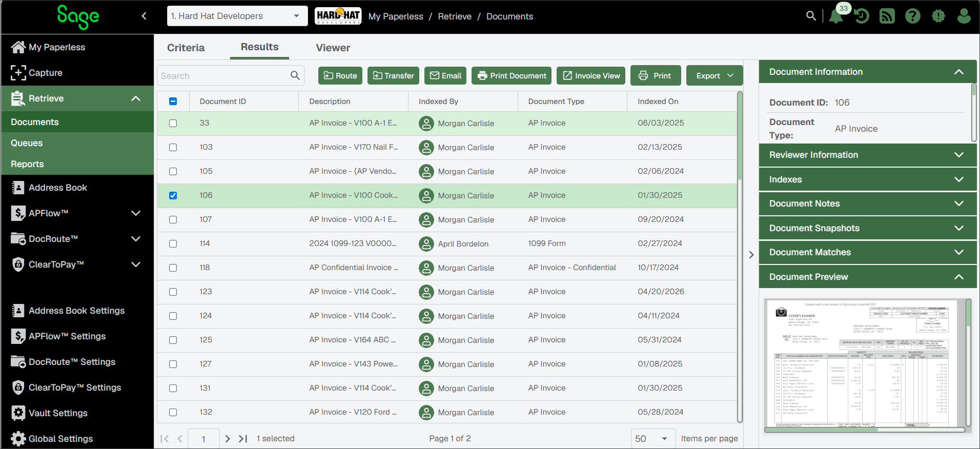Go to previous page arrow
Viewport: 980px width, 449px height.
180,439
